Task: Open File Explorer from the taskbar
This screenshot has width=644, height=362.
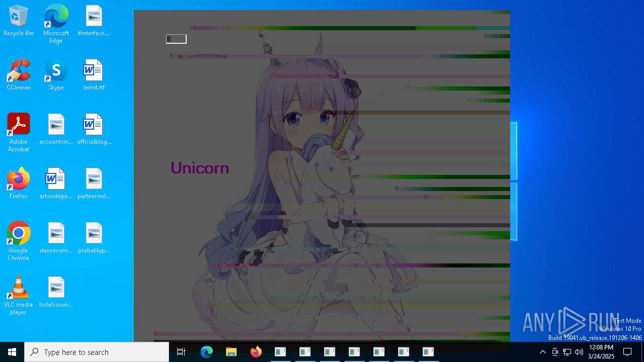Action: pos(231,352)
